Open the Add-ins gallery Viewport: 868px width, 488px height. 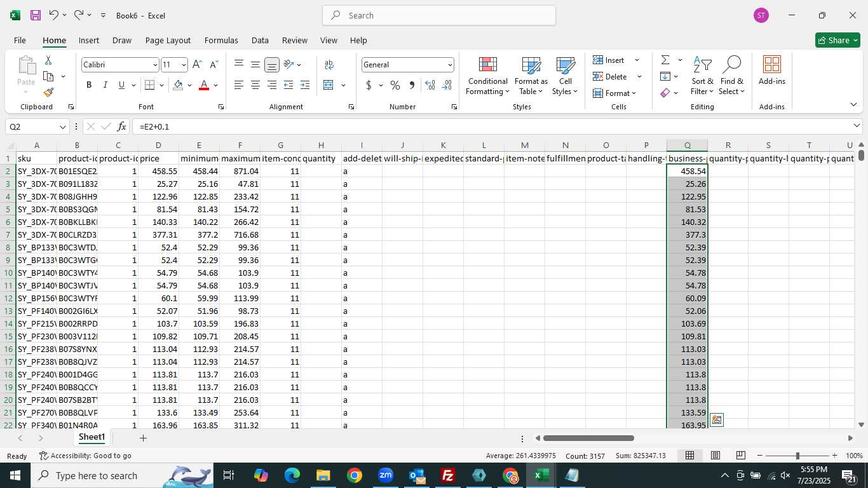[771, 70]
